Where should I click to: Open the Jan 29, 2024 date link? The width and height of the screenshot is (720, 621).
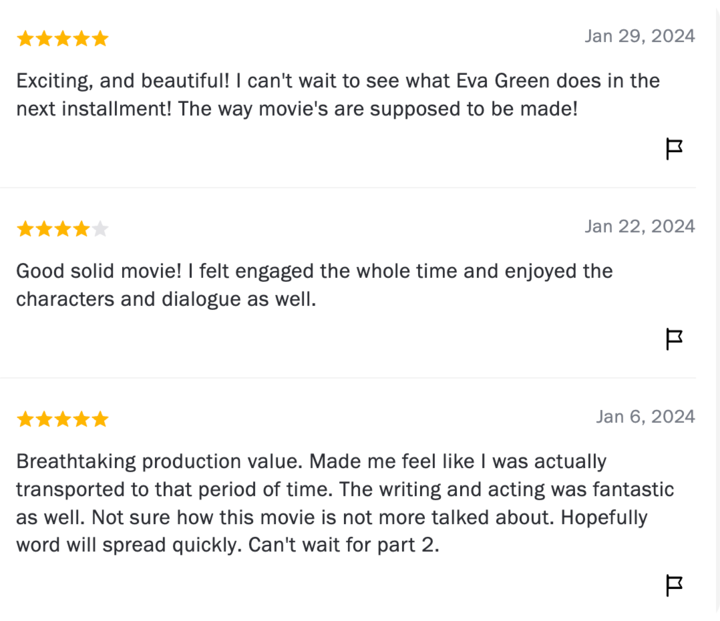(x=640, y=36)
